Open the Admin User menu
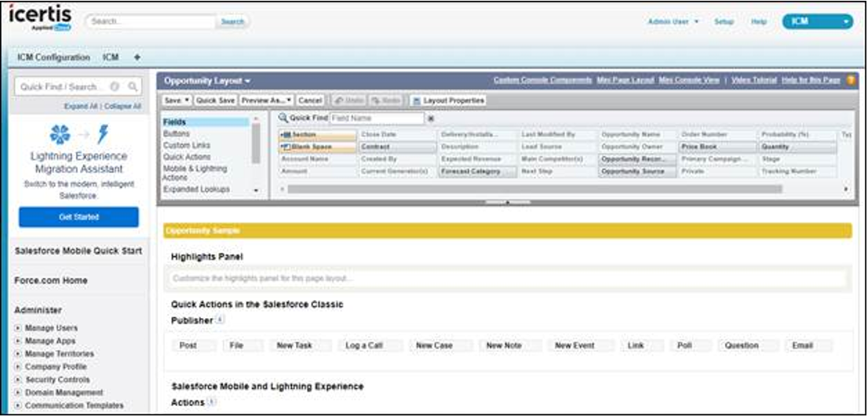Viewport: 868px width, 417px height. point(673,22)
